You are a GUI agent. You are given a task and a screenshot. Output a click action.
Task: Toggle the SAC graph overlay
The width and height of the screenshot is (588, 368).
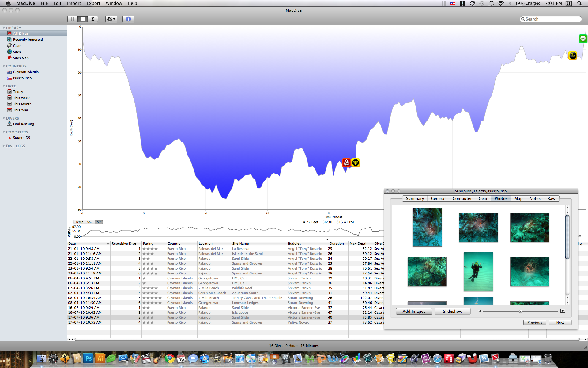(90, 222)
